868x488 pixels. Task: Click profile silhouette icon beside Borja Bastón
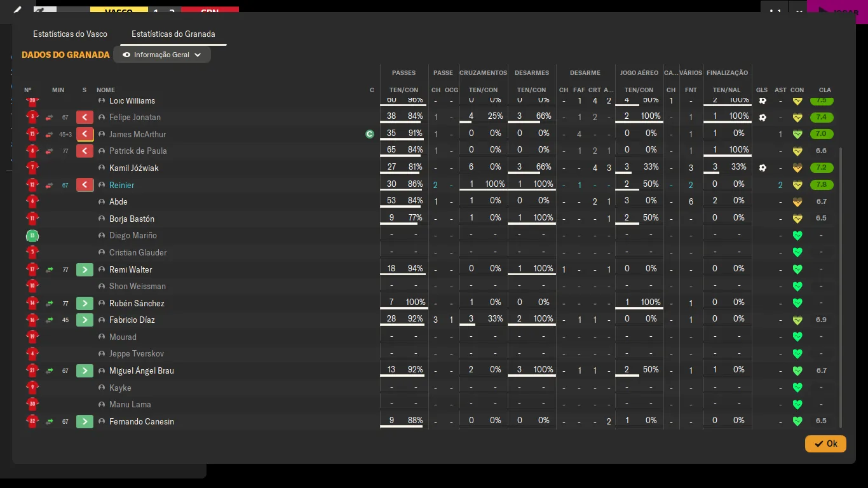point(102,219)
